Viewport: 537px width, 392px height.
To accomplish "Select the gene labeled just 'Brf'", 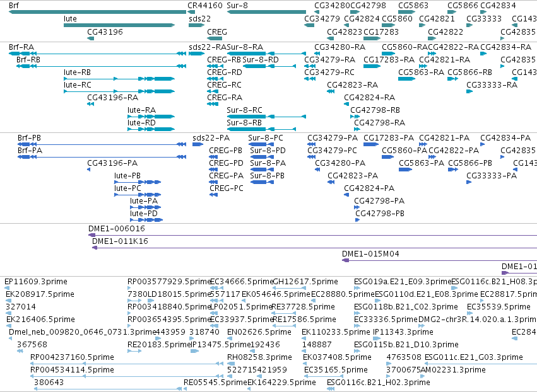I will (98, 12).
